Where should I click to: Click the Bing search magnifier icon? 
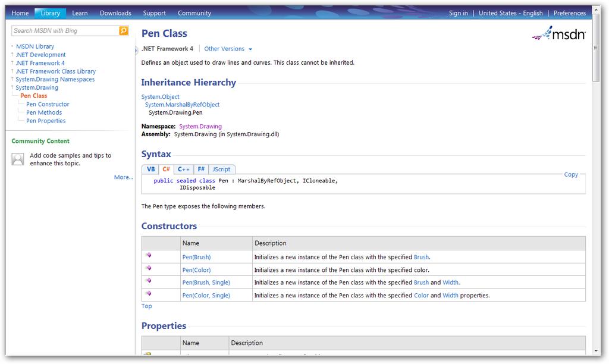click(x=124, y=31)
